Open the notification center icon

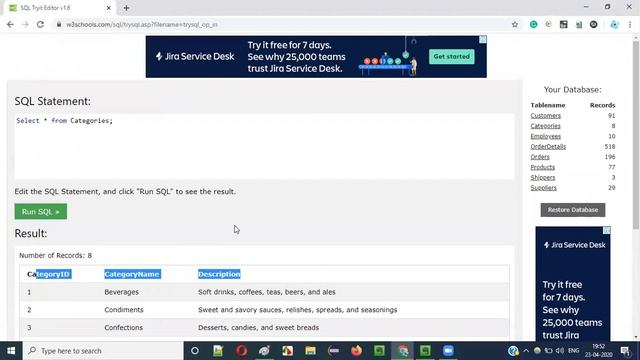[x=625, y=351]
